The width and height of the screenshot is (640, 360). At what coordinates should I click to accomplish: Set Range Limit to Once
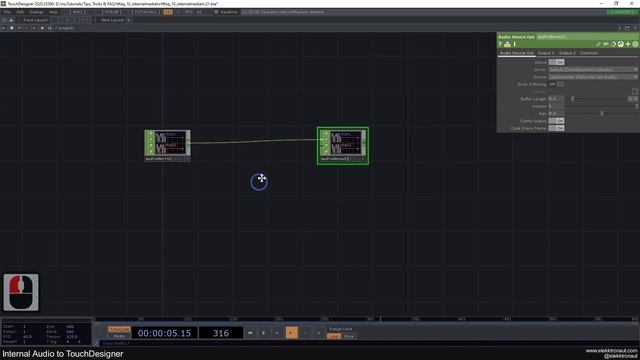[x=349, y=336]
